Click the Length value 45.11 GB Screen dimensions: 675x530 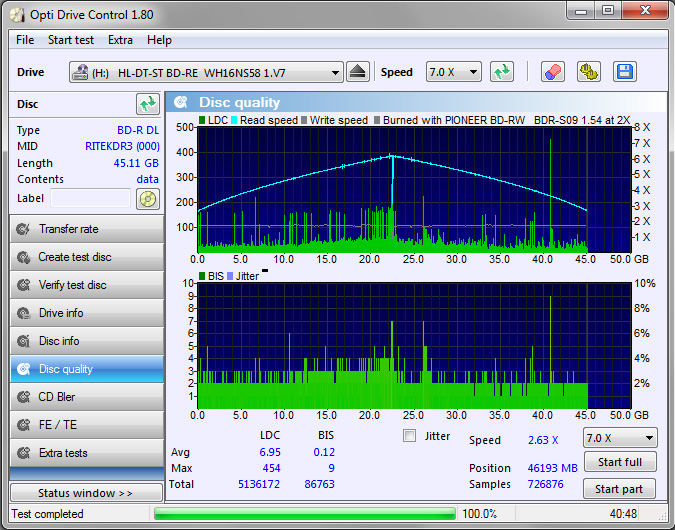click(x=136, y=163)
